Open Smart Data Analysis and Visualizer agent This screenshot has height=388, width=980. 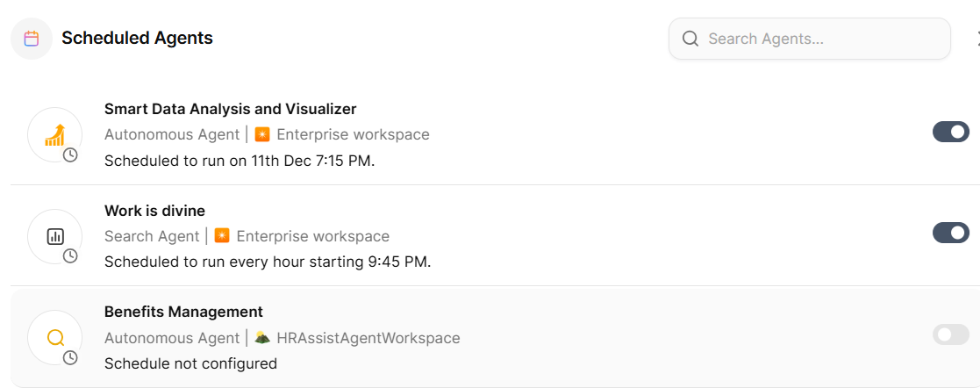click(230, 109)
